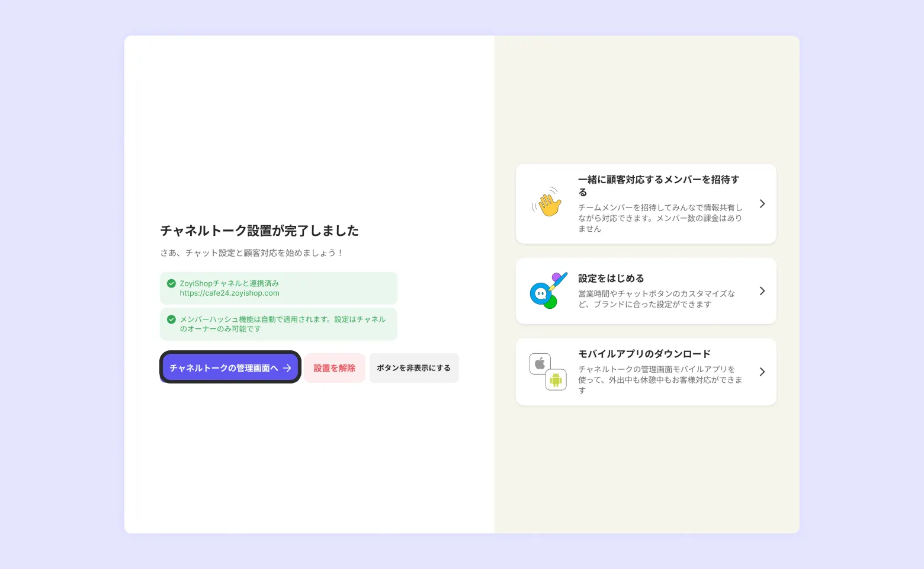Open チャネルトークの管理画面へ button
This screenshot has height=569, width=924.
(230, 367)
